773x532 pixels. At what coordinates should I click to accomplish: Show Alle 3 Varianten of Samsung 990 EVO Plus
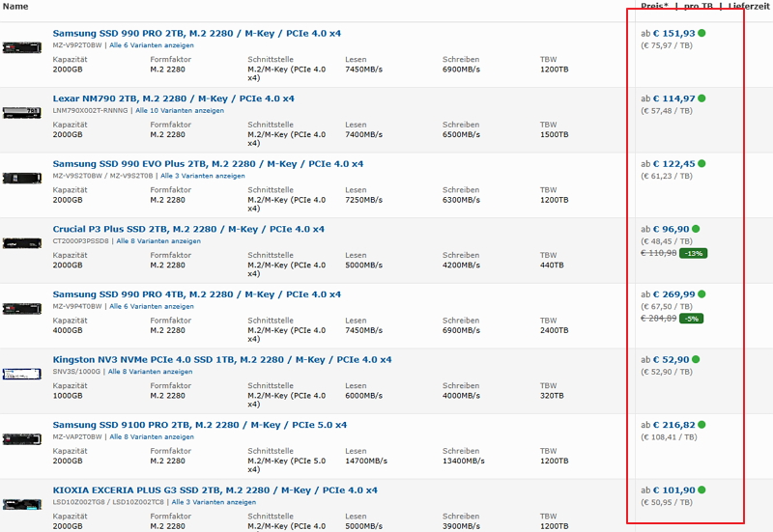pos(203,176)
